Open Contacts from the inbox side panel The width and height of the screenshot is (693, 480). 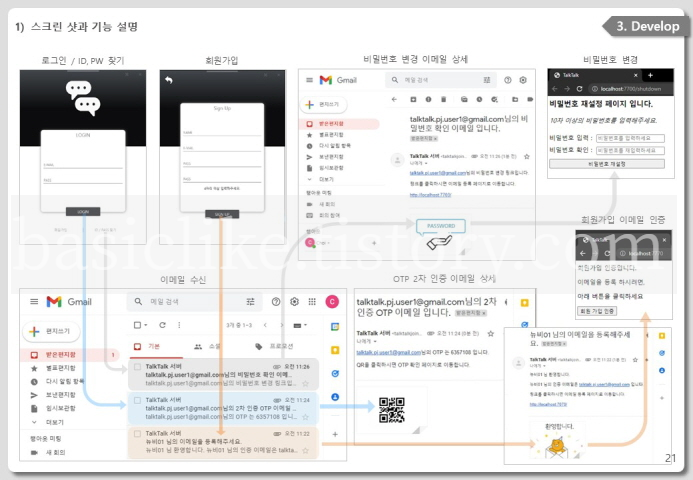click(x=335, y=397)
